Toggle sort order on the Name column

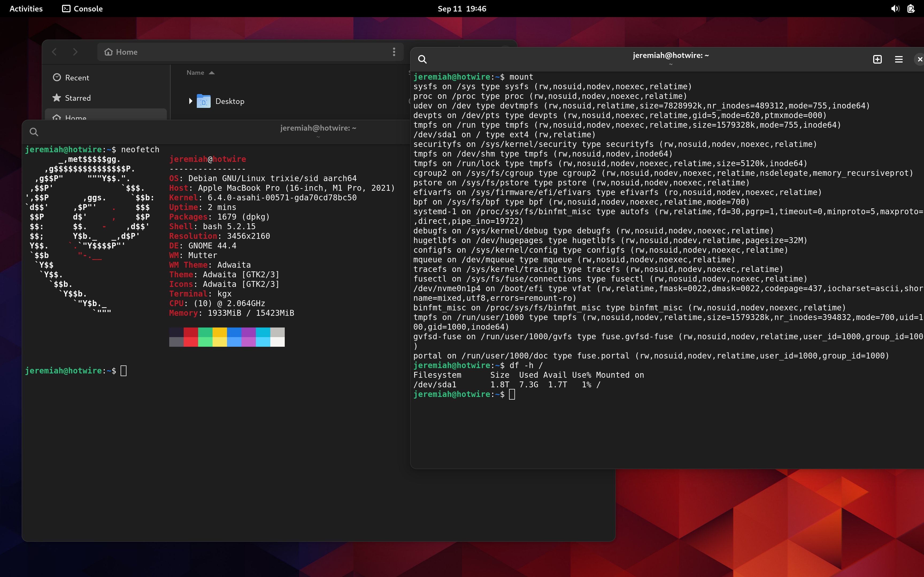pyautogui.click(x=200, y=72)
